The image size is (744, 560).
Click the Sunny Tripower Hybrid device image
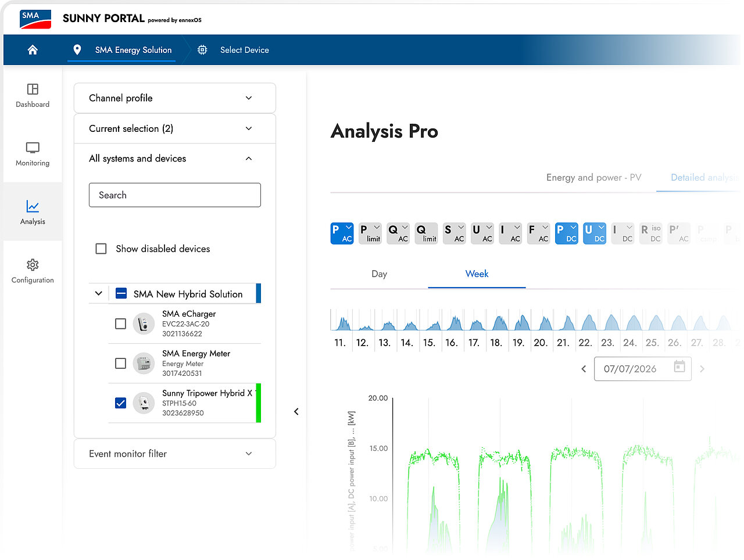(x=144, y=403)
